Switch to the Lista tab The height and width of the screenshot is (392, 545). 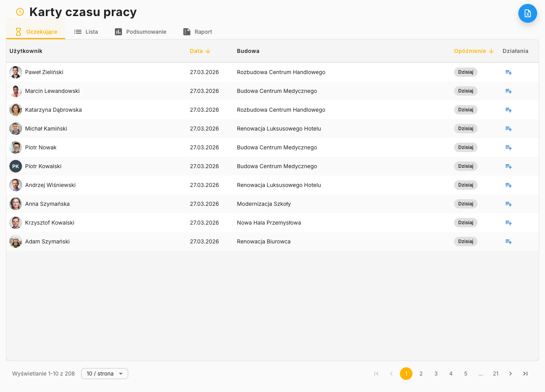click(86, 32)
